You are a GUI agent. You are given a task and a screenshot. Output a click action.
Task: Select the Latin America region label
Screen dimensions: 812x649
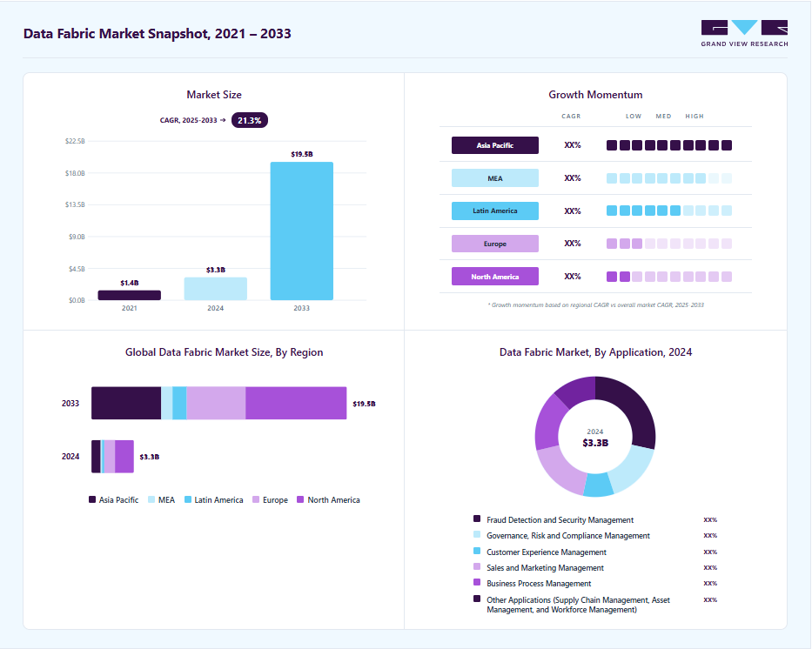[494, 211]
